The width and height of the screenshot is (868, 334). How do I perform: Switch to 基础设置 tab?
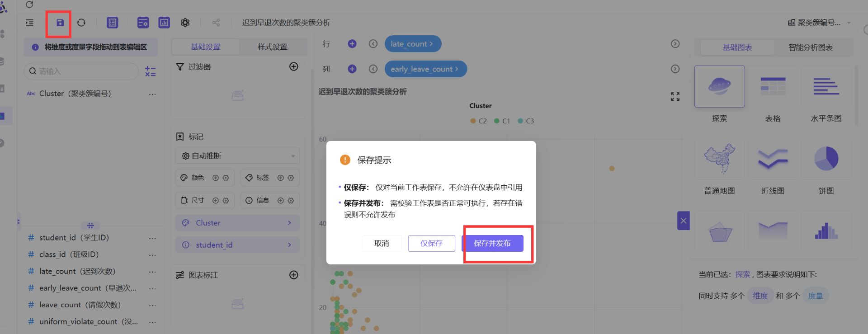tap(205, 47)
